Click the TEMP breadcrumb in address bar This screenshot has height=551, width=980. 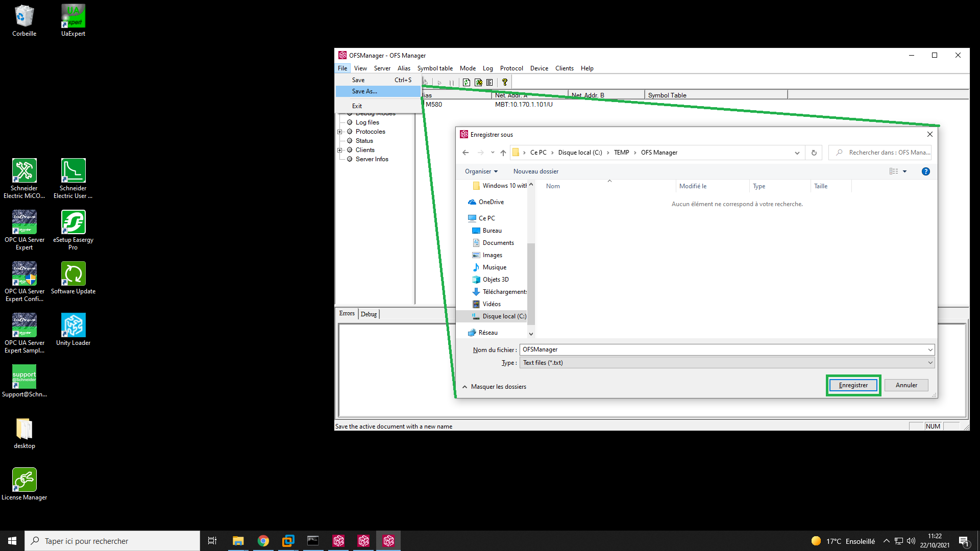[x=621, y=153]
